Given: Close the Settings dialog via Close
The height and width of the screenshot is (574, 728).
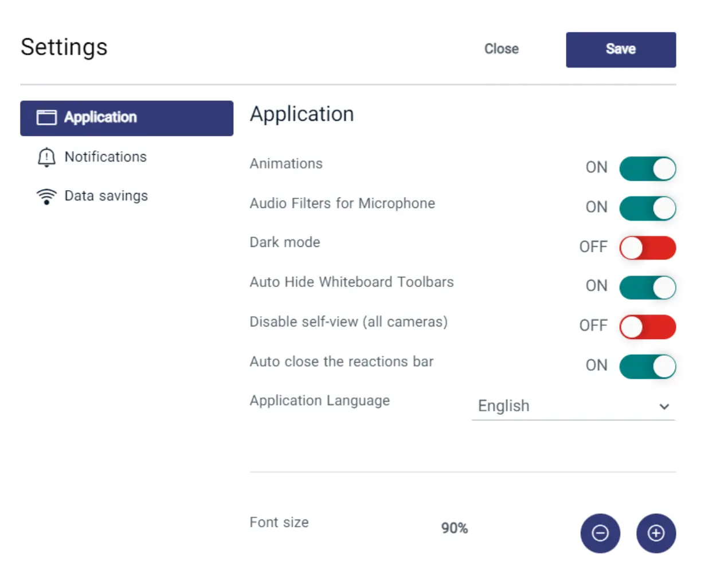Looking at the screenshot, I should (x=501, y=49).
